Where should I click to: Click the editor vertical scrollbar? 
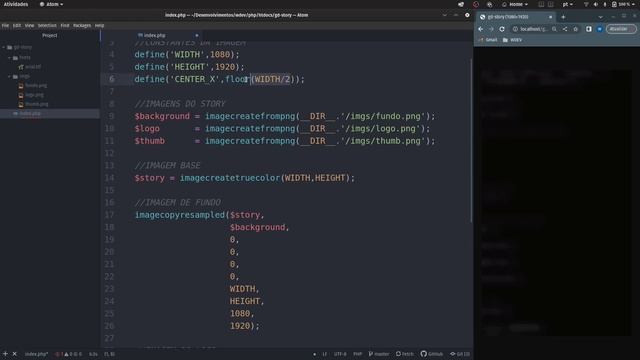pyautogui.click(x=471, y=141)
